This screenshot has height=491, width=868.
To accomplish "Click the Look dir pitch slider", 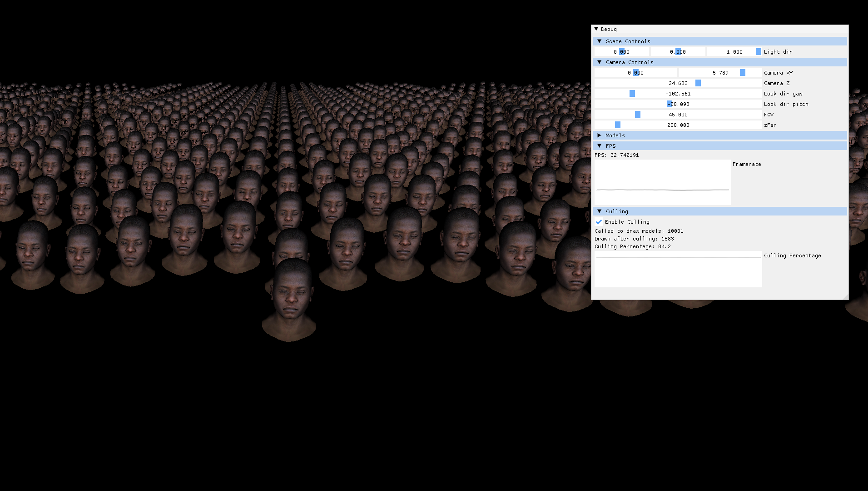I will coord(678,104).
